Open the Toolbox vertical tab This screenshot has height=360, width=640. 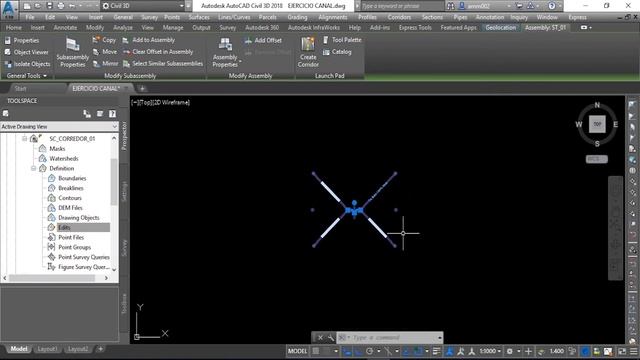click(124, 304)
